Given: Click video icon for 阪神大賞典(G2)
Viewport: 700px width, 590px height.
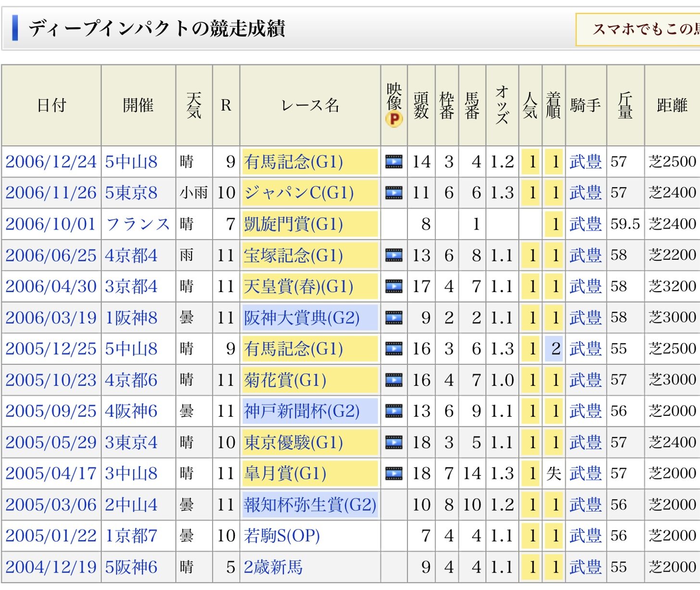Looking at the screenshot, I should 394,318.
